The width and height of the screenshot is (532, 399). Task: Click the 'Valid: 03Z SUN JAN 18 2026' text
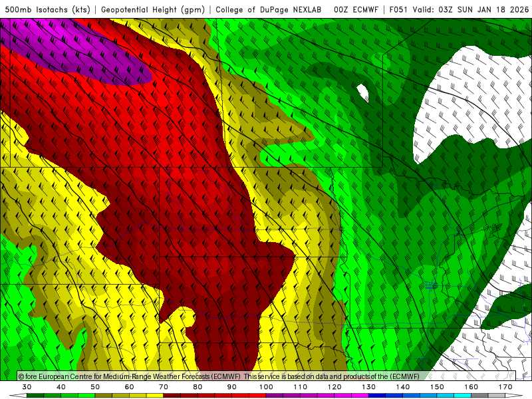coord(471,9)
